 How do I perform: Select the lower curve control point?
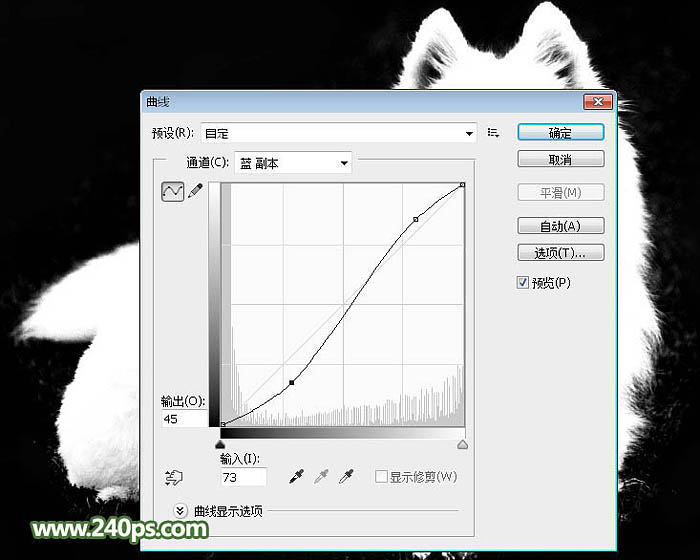[292, 383]
